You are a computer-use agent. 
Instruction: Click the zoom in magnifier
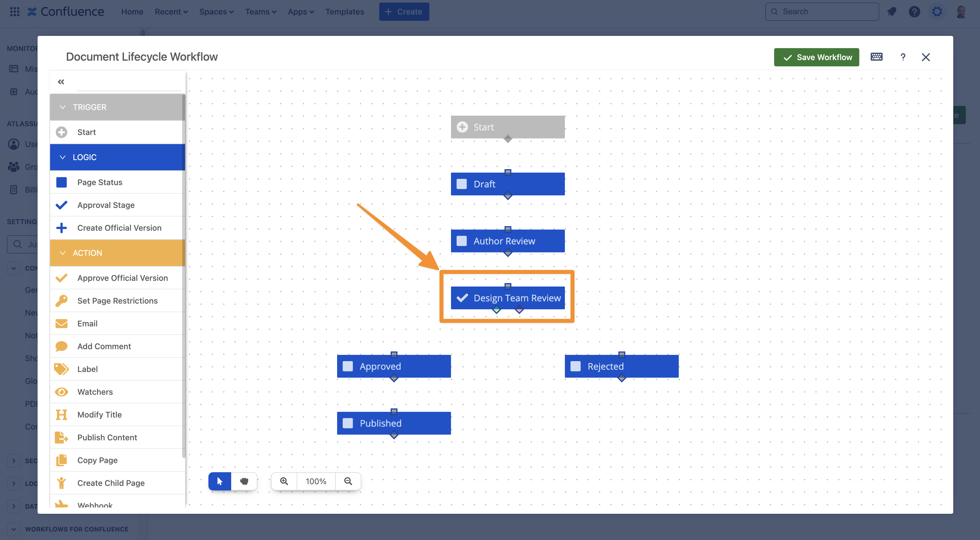[x=284, y=481]
